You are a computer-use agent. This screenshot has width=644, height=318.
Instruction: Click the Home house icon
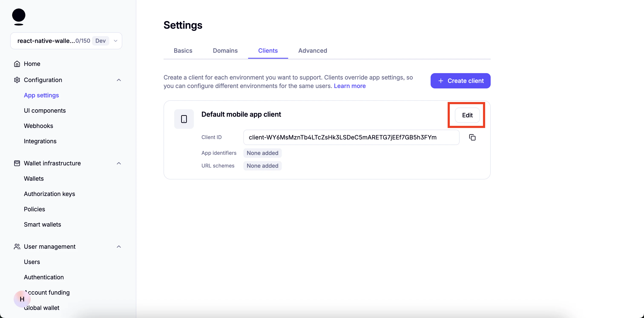tap(17, 64)
